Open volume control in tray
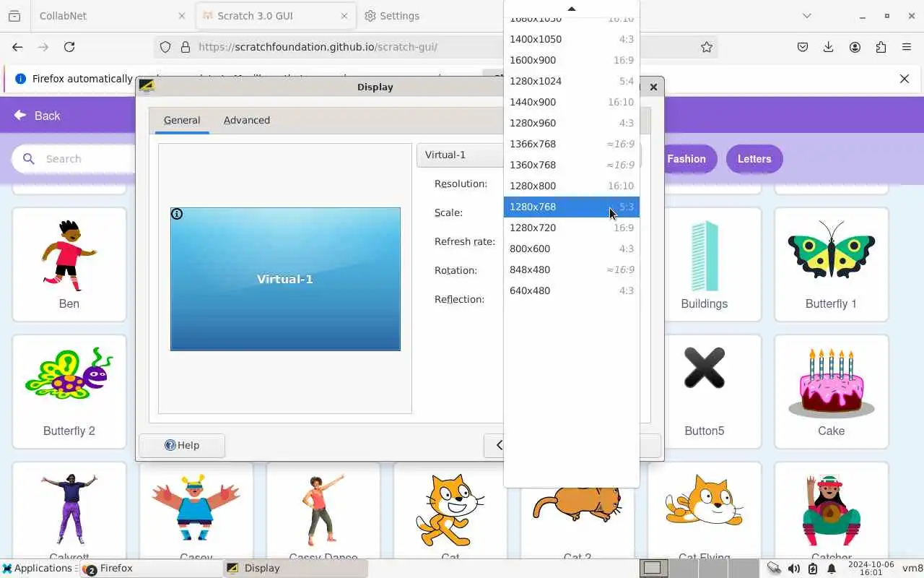Viewport: 924px width, 578px height. 794,569
